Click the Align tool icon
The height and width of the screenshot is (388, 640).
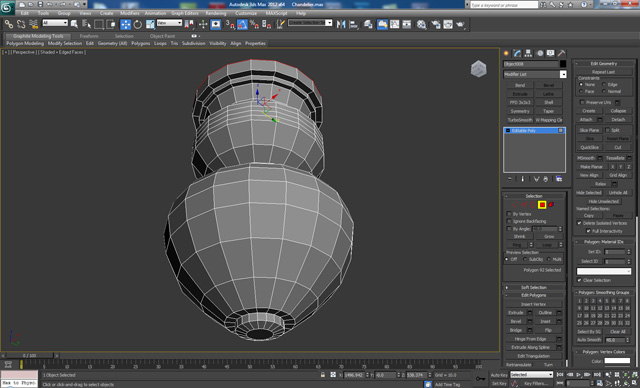pyautogui.click(x=353, y=24)
